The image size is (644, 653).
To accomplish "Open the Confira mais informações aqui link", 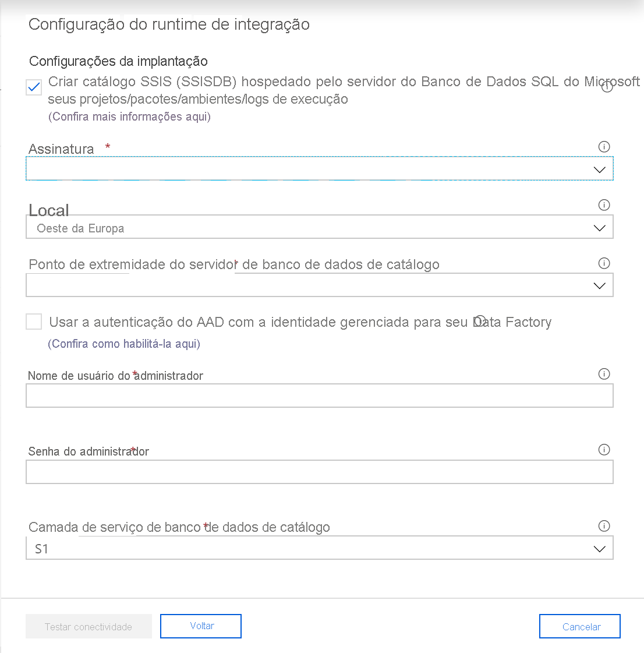I will coord(129,117).
